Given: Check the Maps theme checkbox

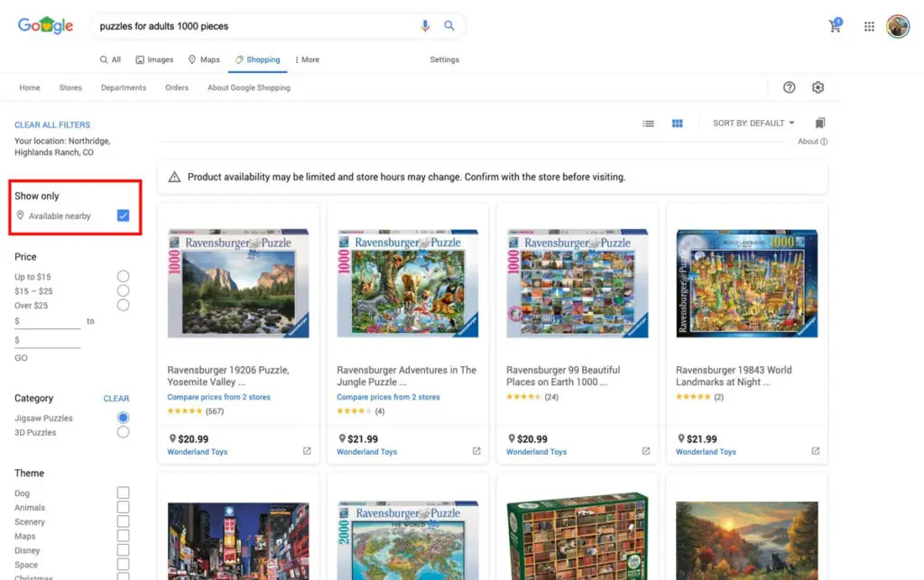Looking at the screenshot, I should click(x=123, y=536).
